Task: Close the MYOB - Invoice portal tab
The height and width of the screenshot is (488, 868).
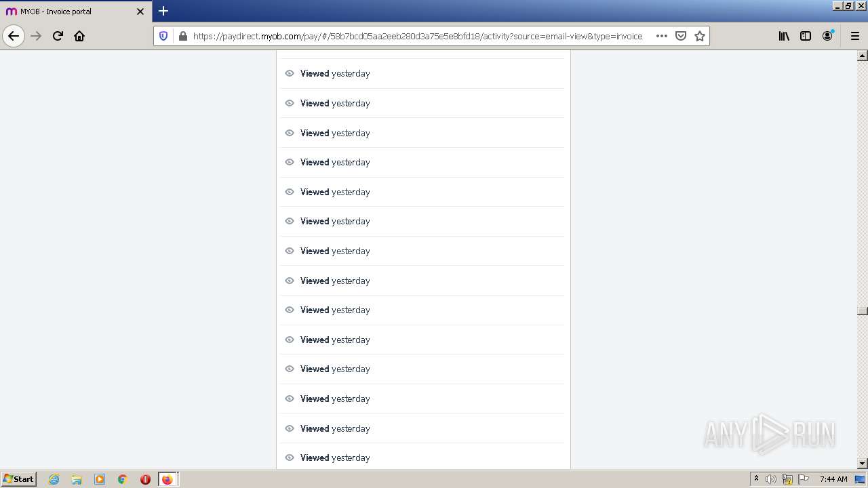Action: pyautogui.click(x=140, y=12)
